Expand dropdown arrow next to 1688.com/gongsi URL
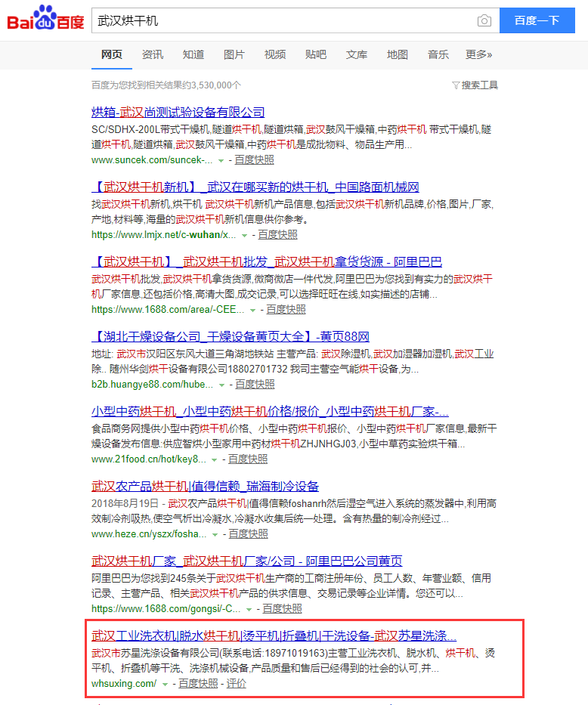588x705 pixels. [249, 610]
